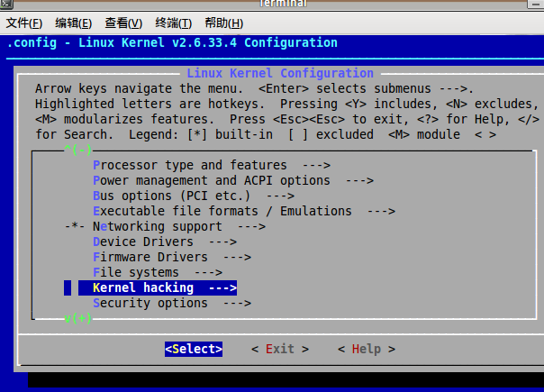This screenshot has height=392, width=544.
Task: Select Device Drivers entry
Action: (x=165, y=242)
